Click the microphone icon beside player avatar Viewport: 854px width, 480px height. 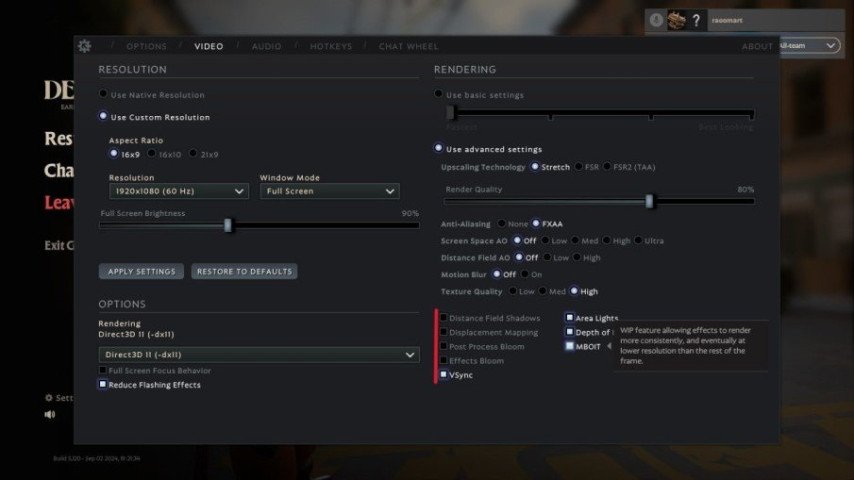click(x=656, y=20)
